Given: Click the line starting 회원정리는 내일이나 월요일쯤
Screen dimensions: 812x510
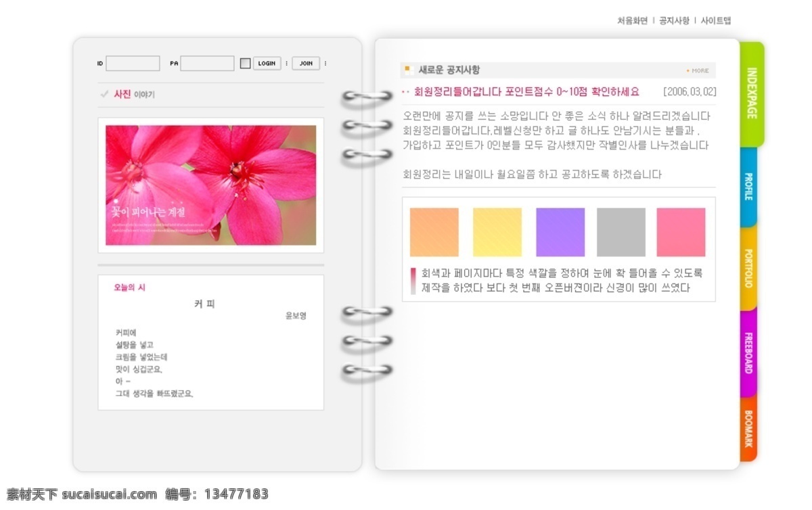Looking at the screenshot, I should point(532,175).
